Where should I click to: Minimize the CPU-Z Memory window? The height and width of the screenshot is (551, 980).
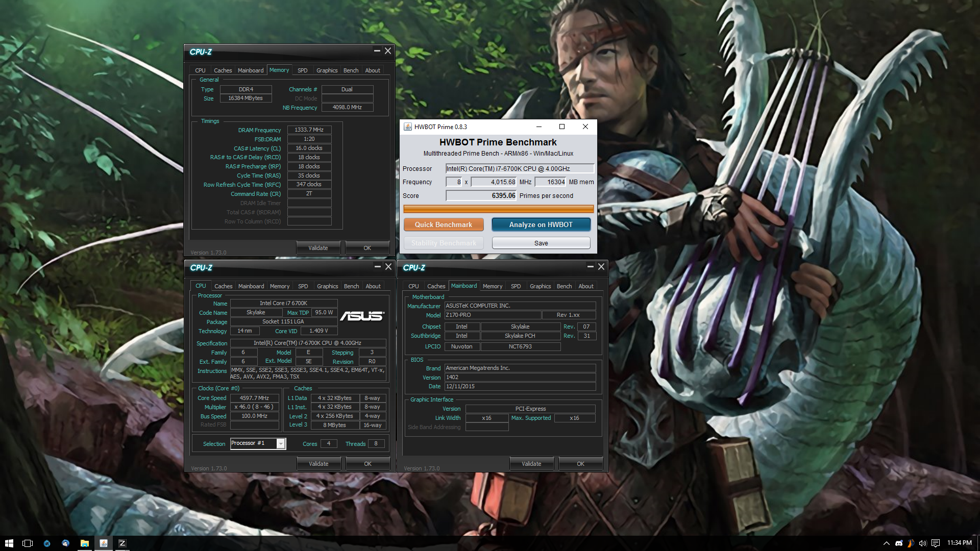click(377, 51)
